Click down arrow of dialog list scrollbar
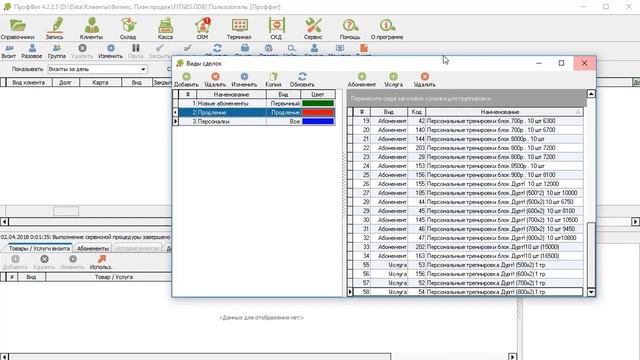This screenshot has width=640, height=360. click(591, 292)
